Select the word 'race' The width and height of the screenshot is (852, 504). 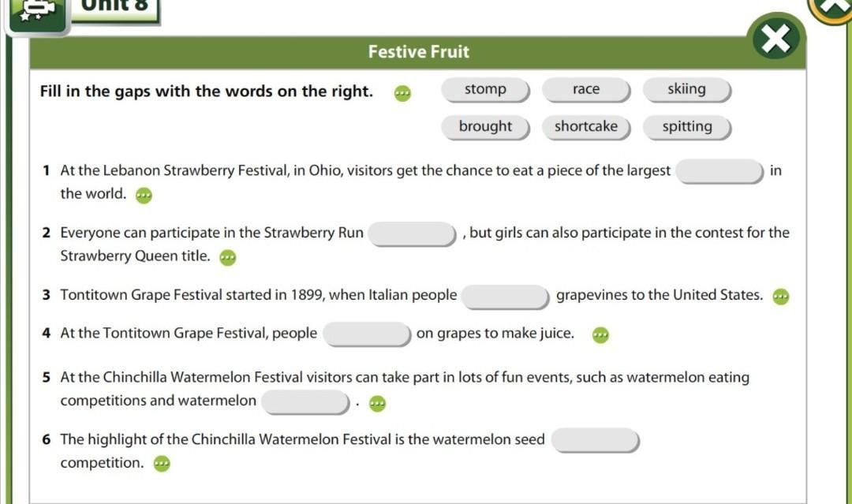586,90
